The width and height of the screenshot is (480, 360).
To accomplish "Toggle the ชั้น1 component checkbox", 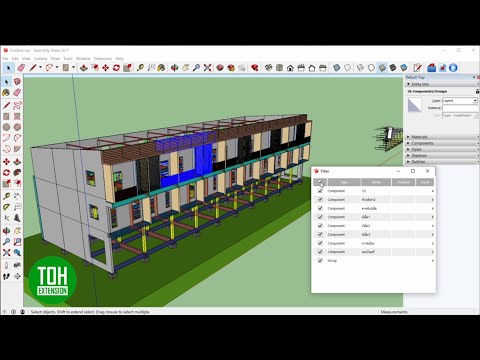I will click(320, 217).
